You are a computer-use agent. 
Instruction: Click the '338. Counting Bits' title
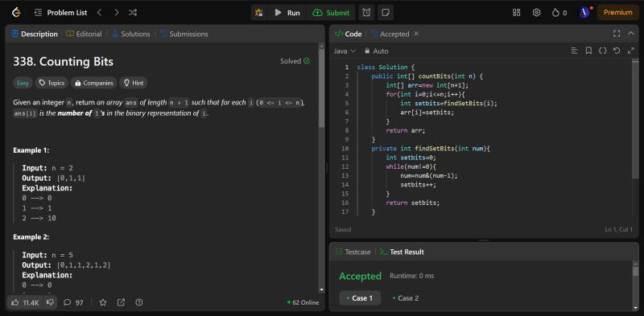(x=64, y=62)
